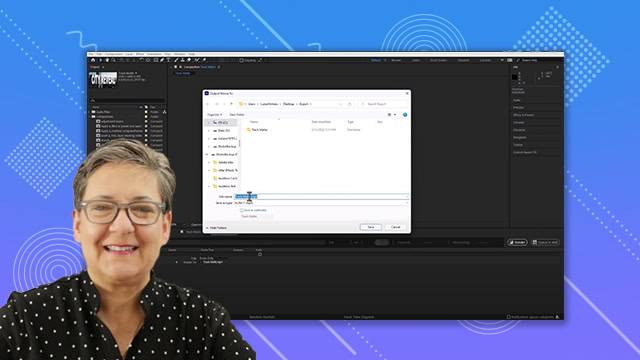Select the Hand tool
640x360 pixels.
click(107, 60)
